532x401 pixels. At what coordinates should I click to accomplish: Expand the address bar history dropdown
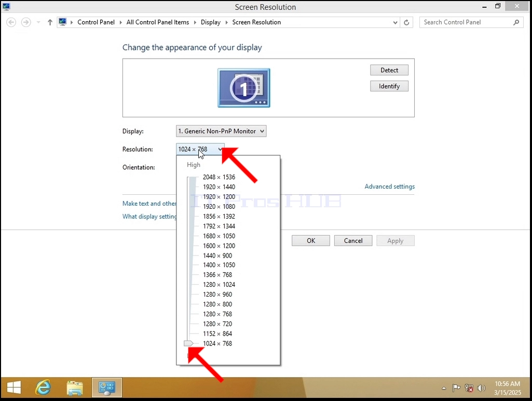pos(395,22)
